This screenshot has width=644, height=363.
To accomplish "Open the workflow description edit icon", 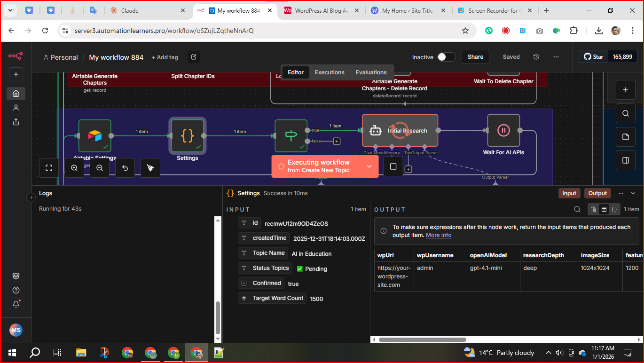I will click(x=194, y=57).
